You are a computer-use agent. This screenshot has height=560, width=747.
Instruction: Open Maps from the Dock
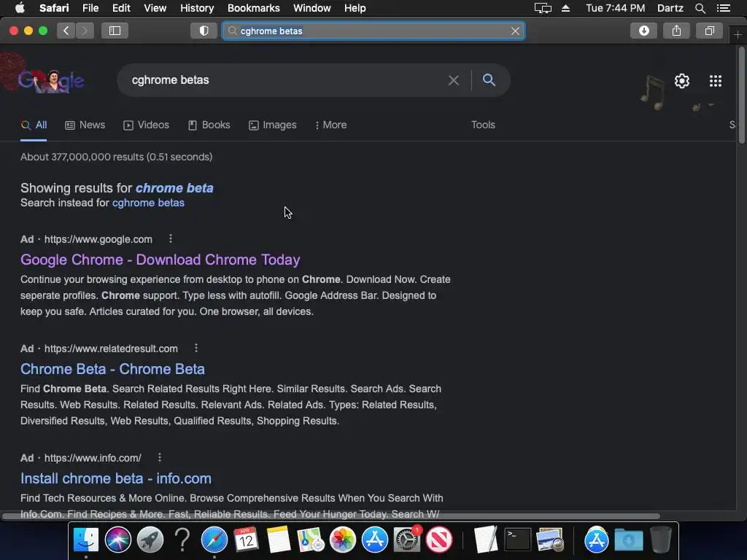tap(311, 540)
